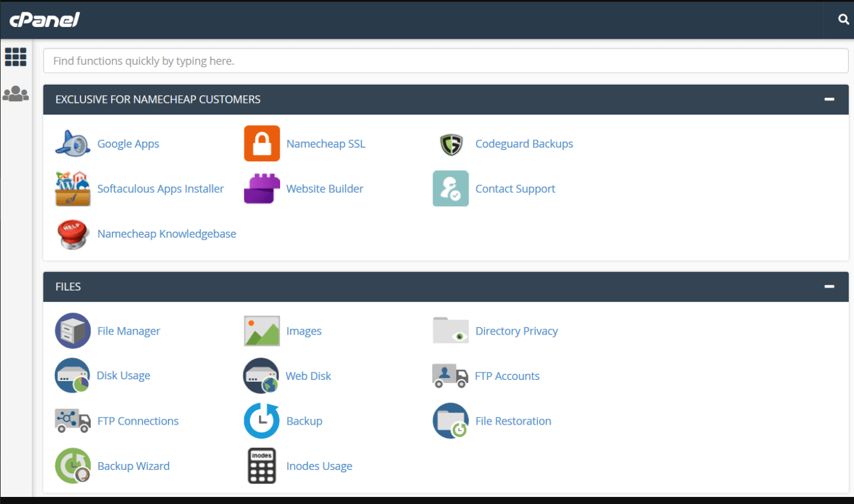The image size is (854, 504).
Task: Follow the Codeguard Backups link
Action: [524, 143]
